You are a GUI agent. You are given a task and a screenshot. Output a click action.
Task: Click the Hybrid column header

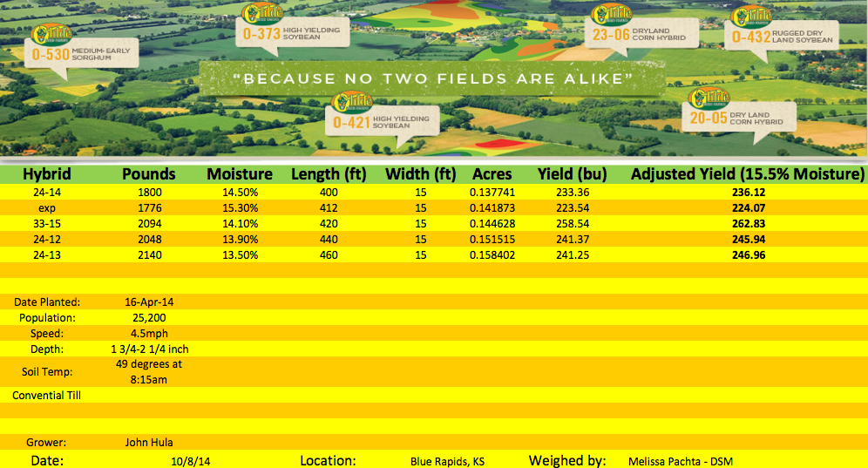coord(47,173)
